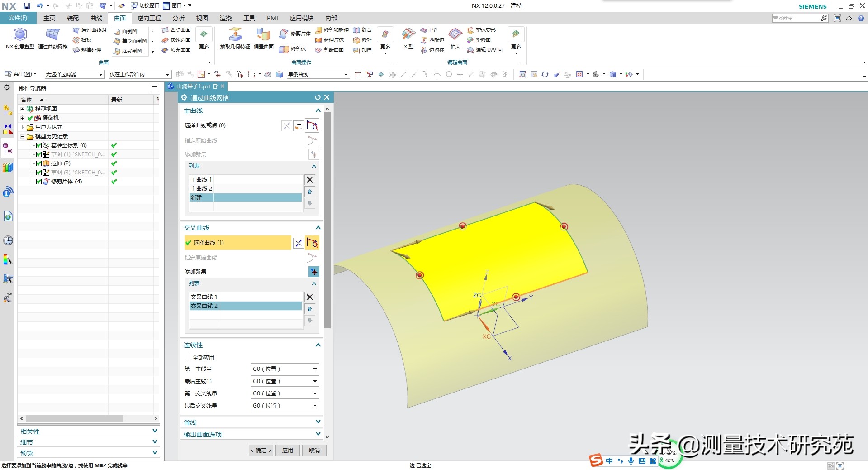This screenshot has width=868, height=470.
Task: Switch to the 逆向工程 ribbon tab
Action: pos(149,18)
